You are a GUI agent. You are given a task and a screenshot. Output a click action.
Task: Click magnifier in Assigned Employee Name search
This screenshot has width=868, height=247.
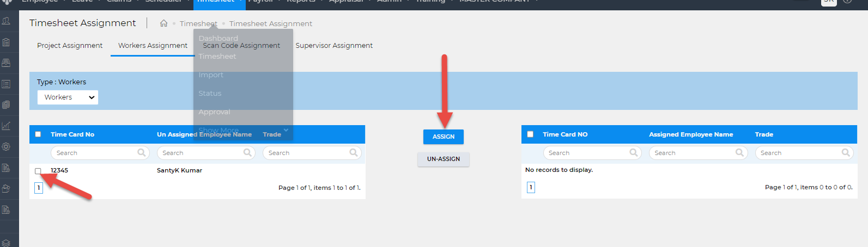coord(739,153)
